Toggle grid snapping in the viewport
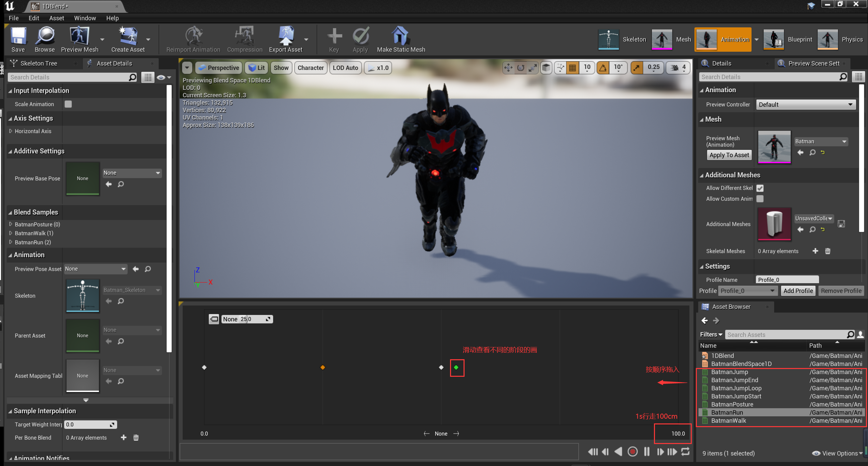868x466 pixels. (x=573, y=68)
